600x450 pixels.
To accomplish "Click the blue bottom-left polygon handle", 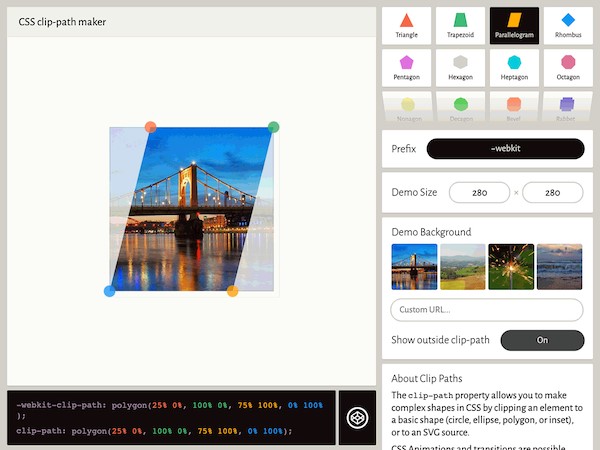I will 110,291.
